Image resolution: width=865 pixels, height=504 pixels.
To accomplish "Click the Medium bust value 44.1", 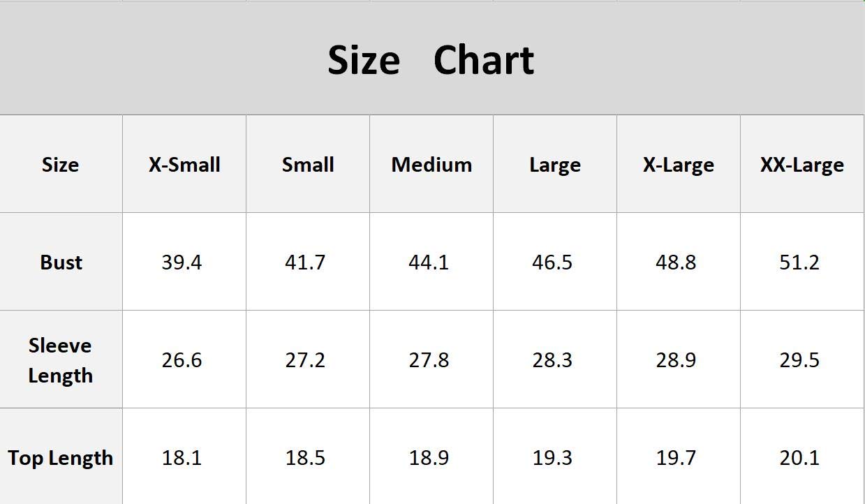I will (429, 262).
